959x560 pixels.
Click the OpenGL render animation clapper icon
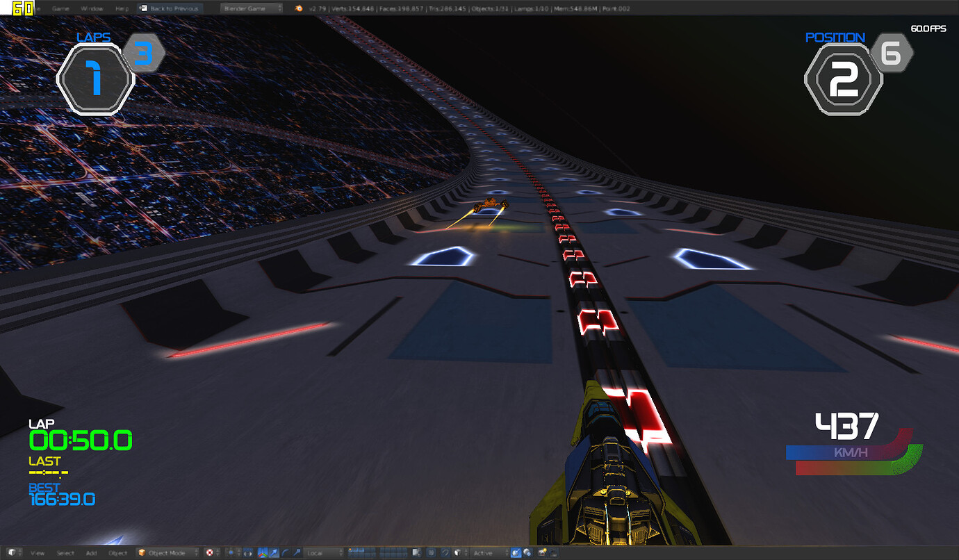tap(553, 553)
